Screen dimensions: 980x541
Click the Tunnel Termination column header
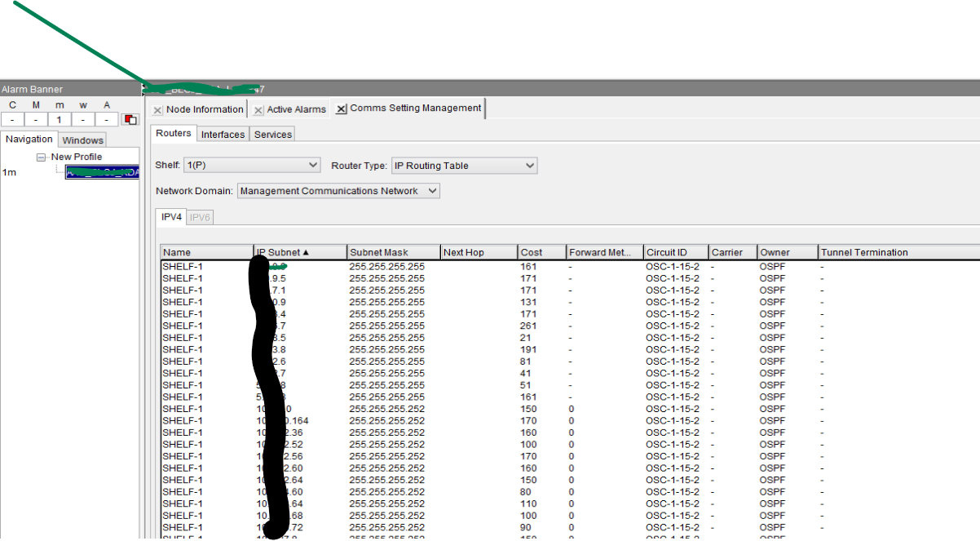[x=899, y=252]
